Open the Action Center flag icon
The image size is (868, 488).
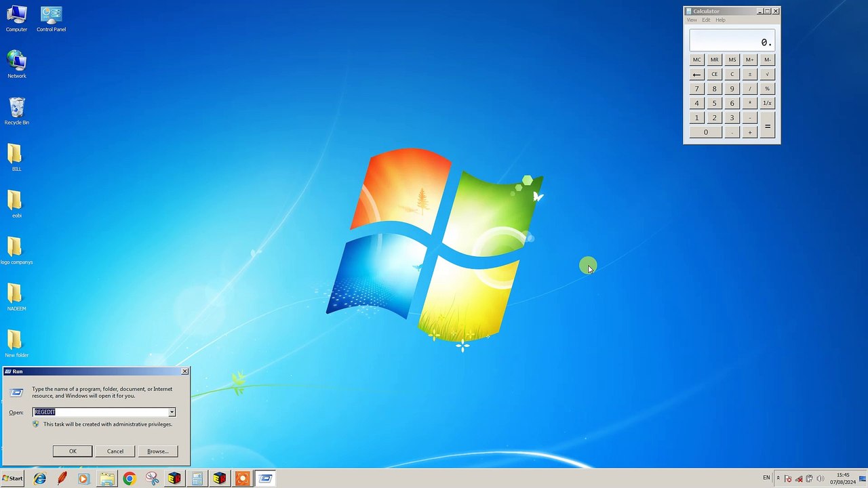click(x=788, y=479)
